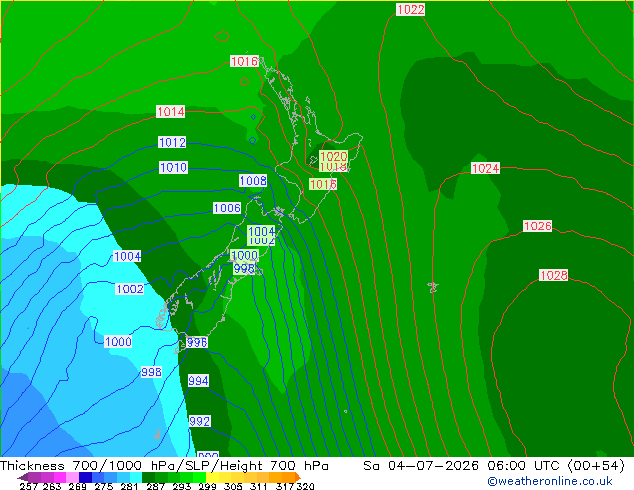Click the red 1024 isobar label
Image resolution: width=634 pixels, height=490 pixels.
(486, 168)
